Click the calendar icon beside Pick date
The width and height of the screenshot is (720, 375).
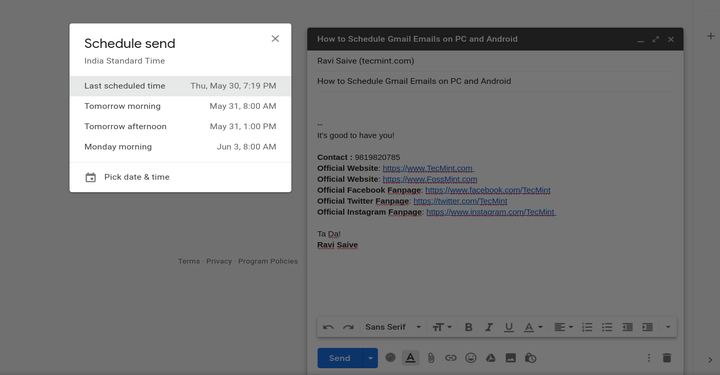click(90, 177)
